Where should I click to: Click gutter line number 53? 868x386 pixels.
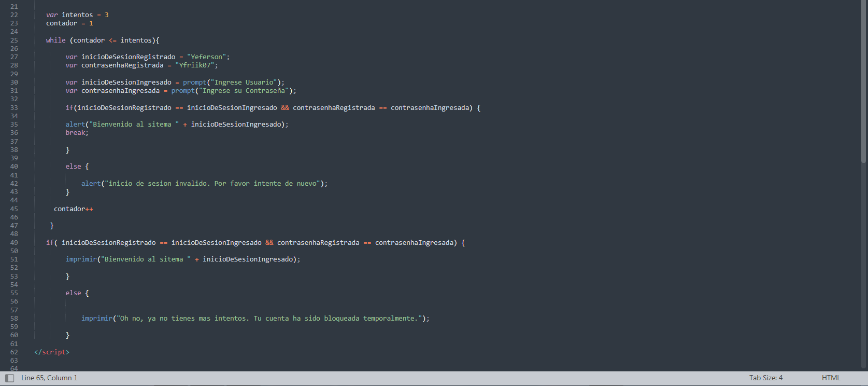tap(14, 277)
